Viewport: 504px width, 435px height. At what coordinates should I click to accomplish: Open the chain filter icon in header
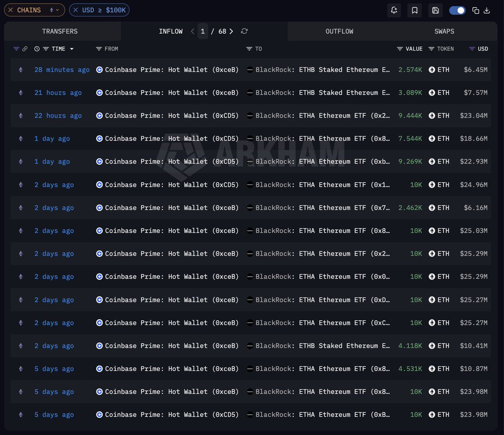pos(16,49)
